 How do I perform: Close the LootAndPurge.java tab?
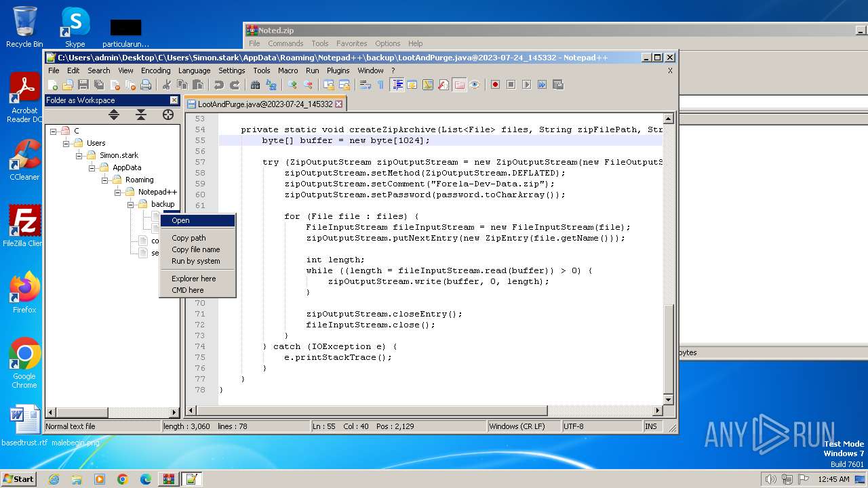tap(339, 104)
